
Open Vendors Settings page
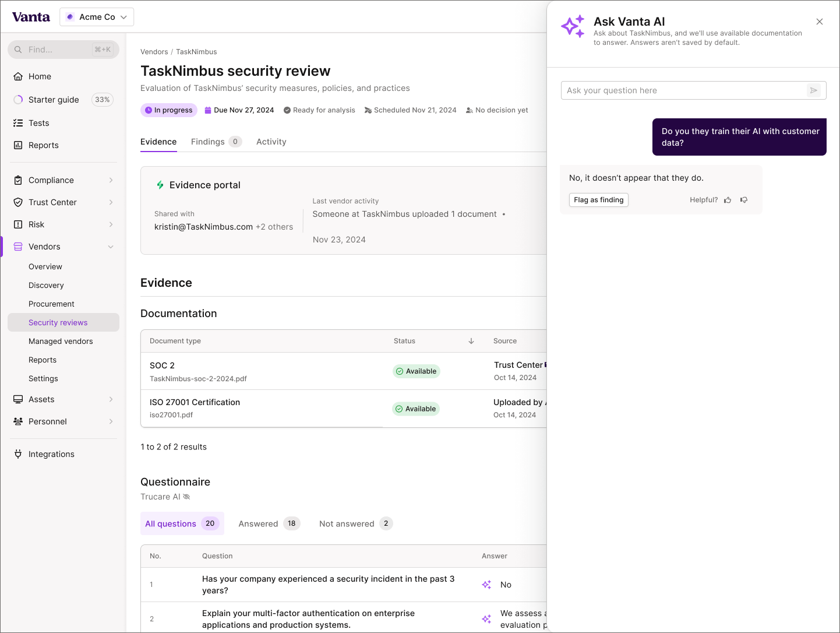[43, 378]
